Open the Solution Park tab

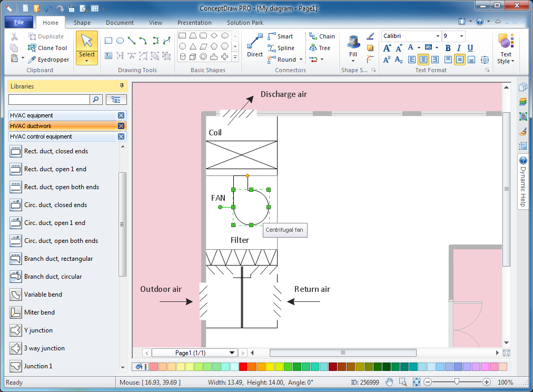(245, 23)
